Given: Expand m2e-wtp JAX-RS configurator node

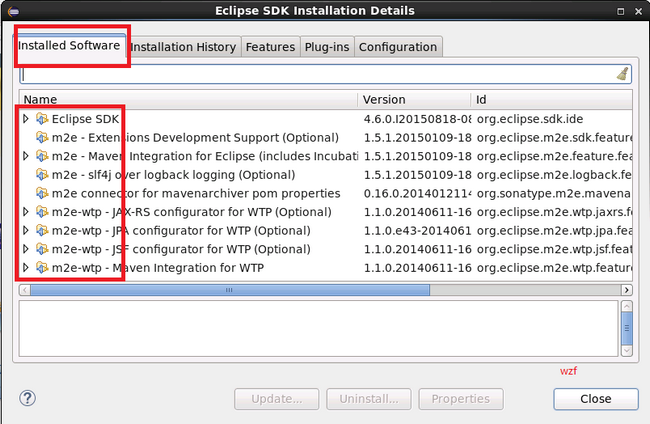Looking at the screenshot, I should click(x=26, y=212).
